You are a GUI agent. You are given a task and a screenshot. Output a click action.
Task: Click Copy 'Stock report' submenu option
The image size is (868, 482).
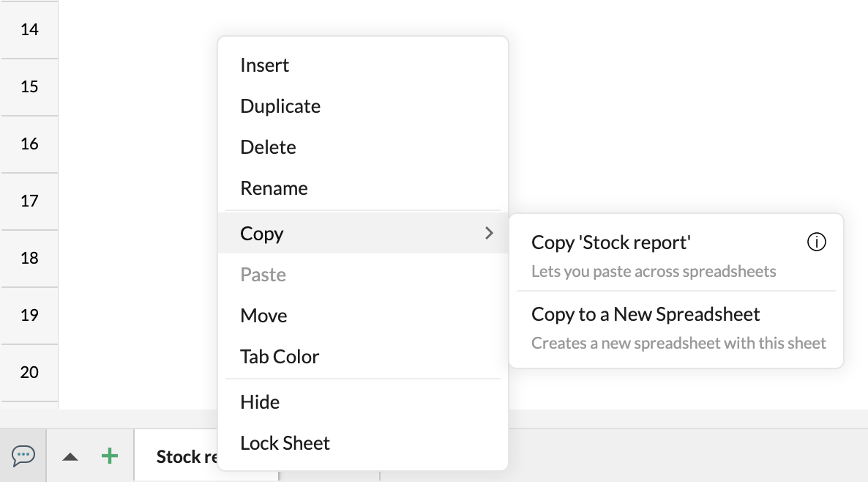pos(611,242)
